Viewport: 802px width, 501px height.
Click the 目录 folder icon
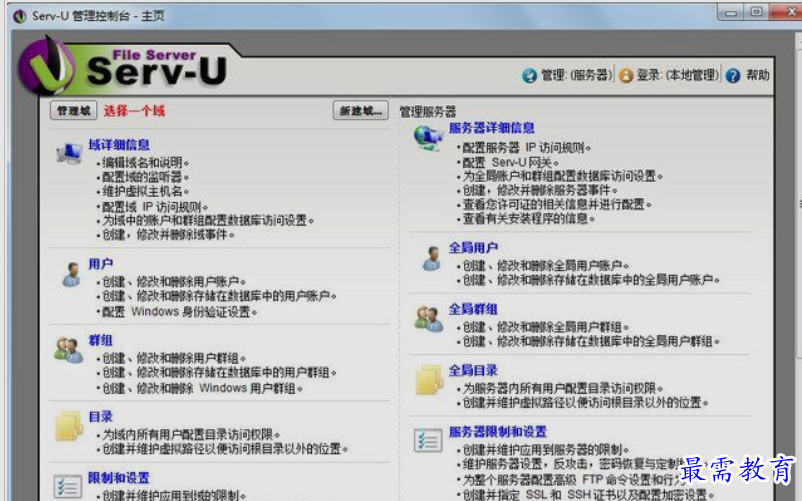click(69, 425)
